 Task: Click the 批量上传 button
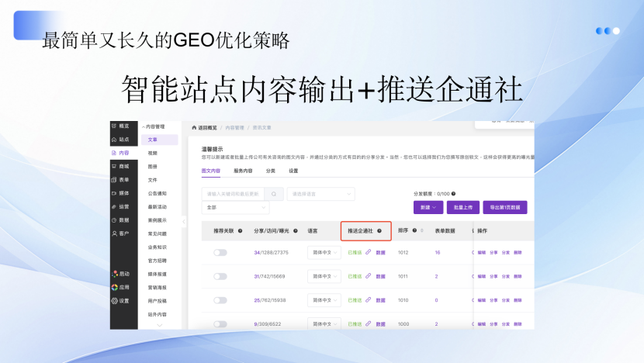[x=463, y=207]
